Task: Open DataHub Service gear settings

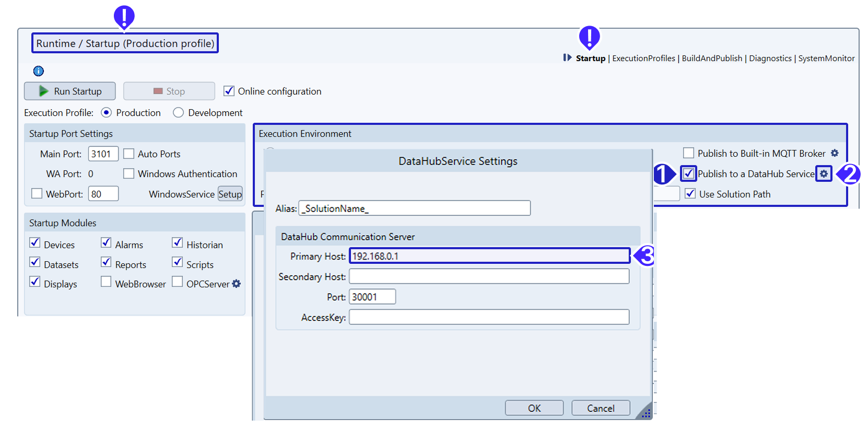Action: pyautogui.click(x=824, y=174)
